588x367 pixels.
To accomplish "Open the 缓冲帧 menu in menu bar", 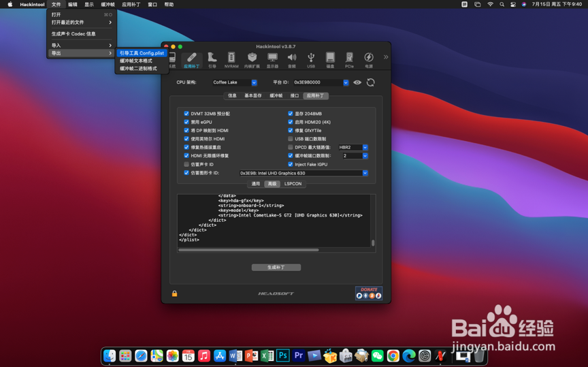I will [108, 5].
